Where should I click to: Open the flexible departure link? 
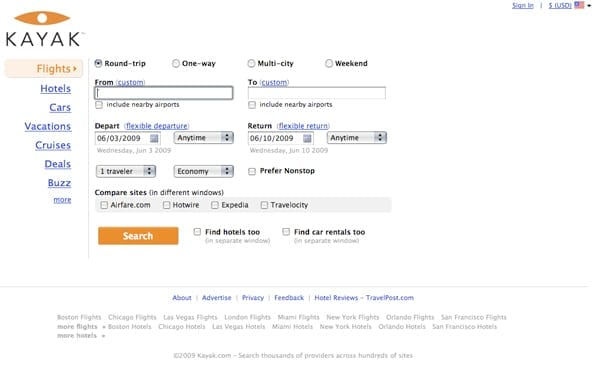157,126
